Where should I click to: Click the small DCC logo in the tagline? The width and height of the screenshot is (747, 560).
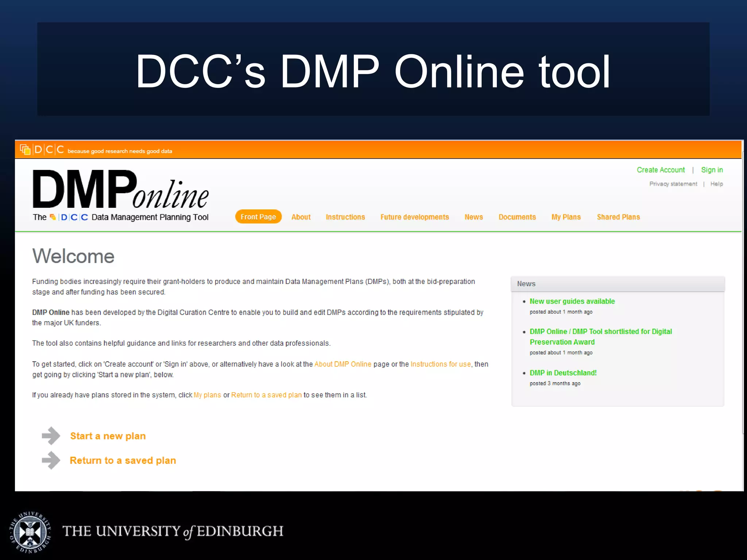[x=69, y=217]
